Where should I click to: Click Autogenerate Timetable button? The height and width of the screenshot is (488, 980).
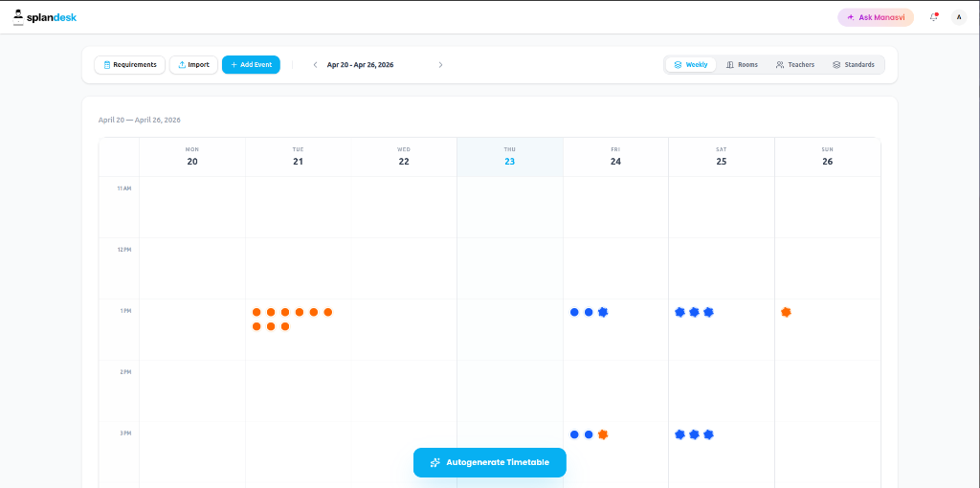[489, 462]
